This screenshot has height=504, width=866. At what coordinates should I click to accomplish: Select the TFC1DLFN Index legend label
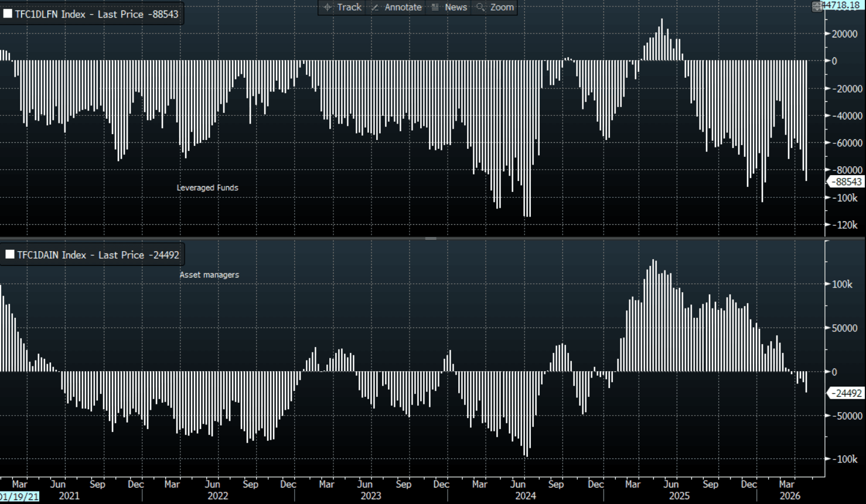(97, 14)
